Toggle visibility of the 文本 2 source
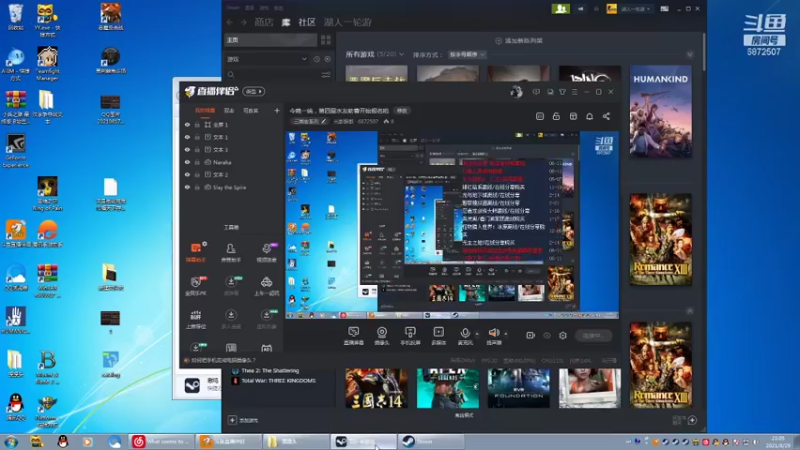 click(x=187, y=174)
